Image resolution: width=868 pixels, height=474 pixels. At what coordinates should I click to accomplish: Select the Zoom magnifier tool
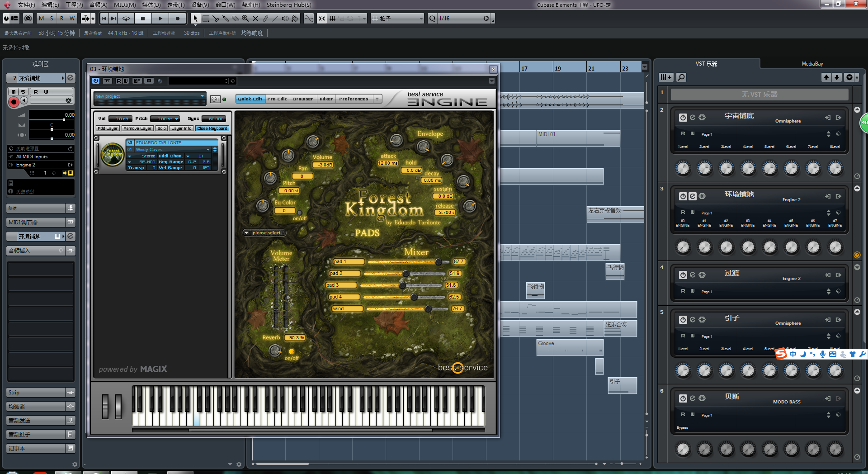(245, 18)
